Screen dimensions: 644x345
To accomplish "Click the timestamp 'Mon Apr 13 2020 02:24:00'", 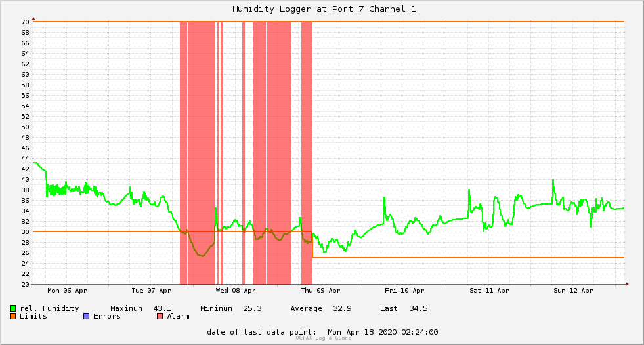I will coord(383,332).
